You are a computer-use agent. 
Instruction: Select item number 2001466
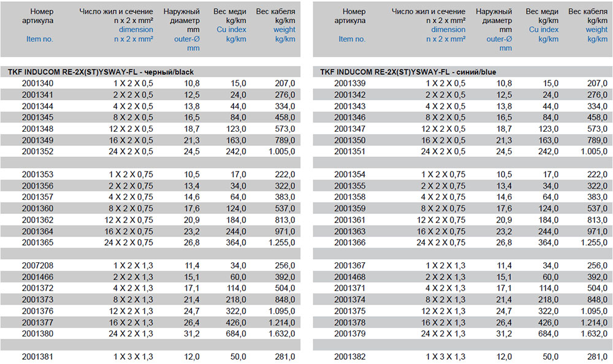37,277
